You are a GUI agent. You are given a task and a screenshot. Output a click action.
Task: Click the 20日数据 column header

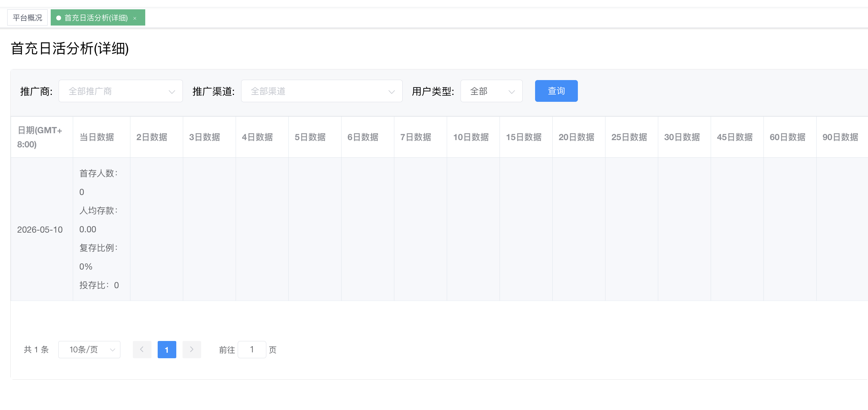tap(579, 137)
